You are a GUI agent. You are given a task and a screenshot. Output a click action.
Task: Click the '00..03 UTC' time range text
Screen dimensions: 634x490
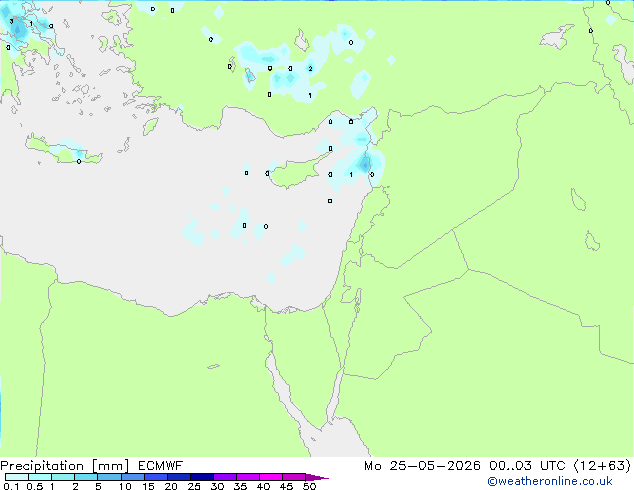coord(527,466)
